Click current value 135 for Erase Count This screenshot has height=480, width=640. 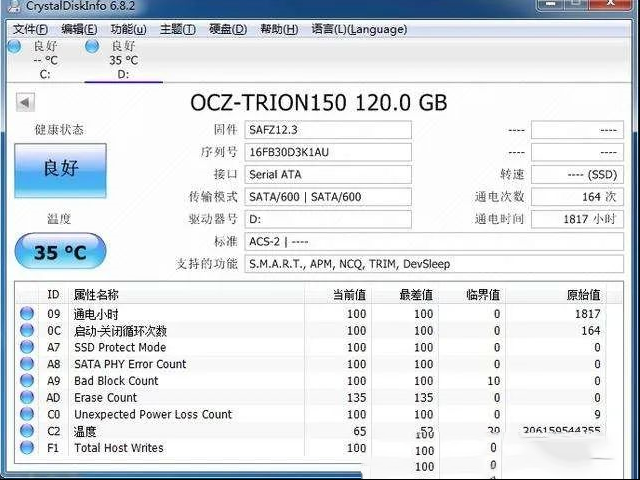[356, 398]
